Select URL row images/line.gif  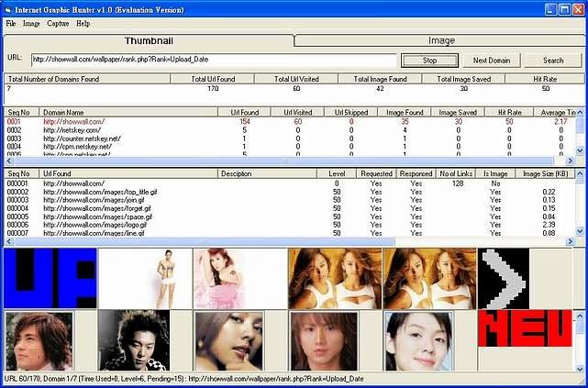(x=290, y=233)
